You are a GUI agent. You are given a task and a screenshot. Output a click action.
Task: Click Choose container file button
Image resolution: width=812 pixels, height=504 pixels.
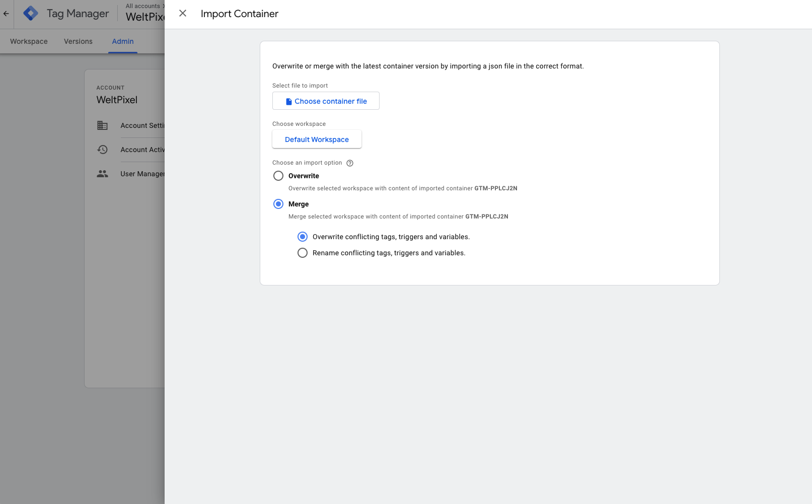coord(326,101)
